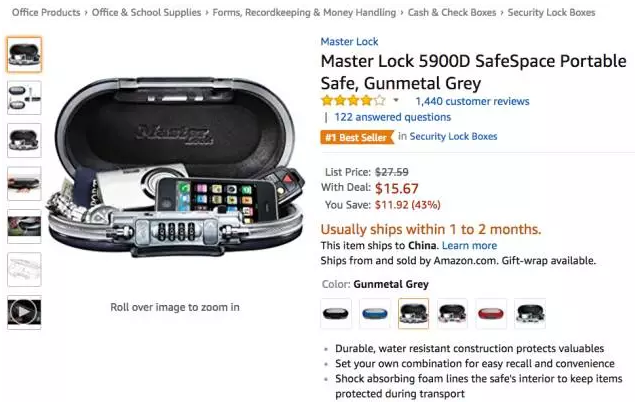Viewport: 635px width, 405px height.
Task: Choose the last color option on the right
Action: point(530,313)
